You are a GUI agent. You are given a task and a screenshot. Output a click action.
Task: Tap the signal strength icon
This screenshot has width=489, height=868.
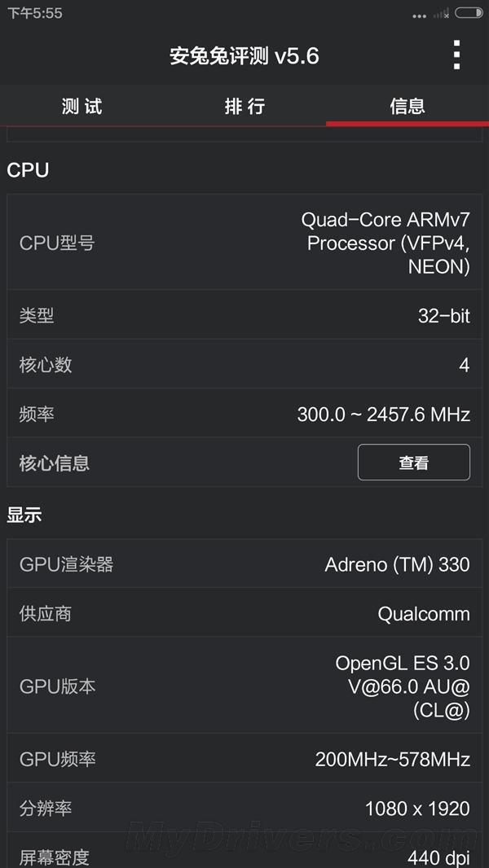coord(441,14)
